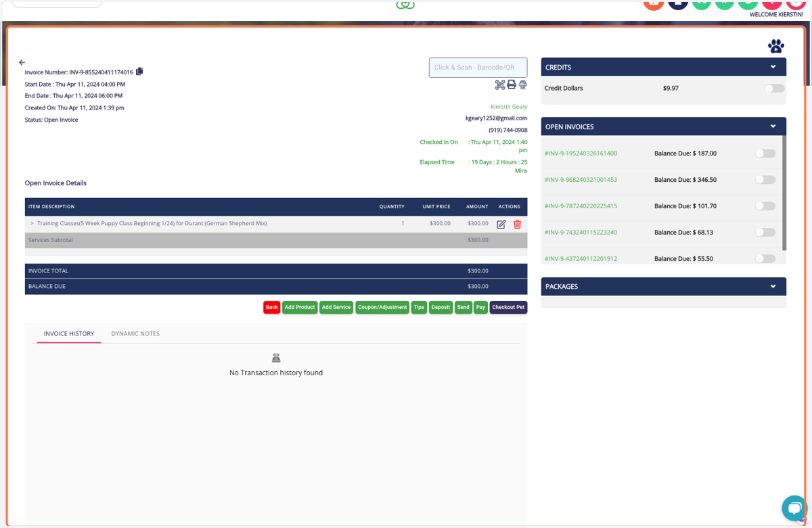Click the Deposit button
This screenshot has height=528, width=812.
[441, 307]
